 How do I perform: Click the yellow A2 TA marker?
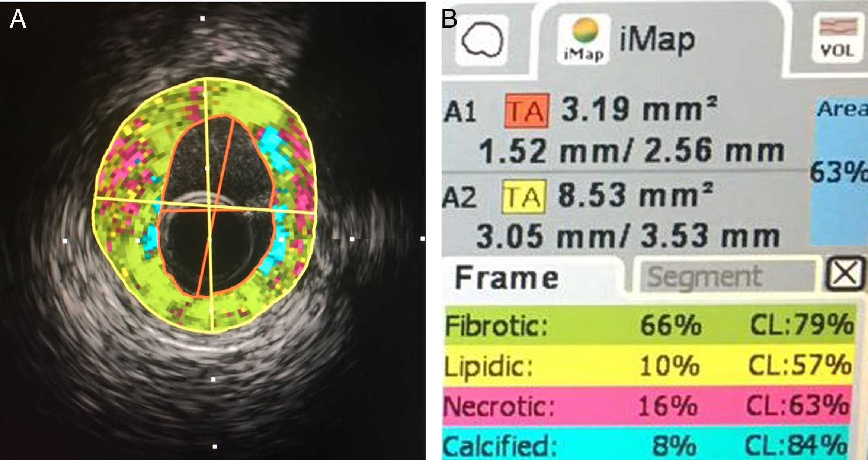pos(523,197)
